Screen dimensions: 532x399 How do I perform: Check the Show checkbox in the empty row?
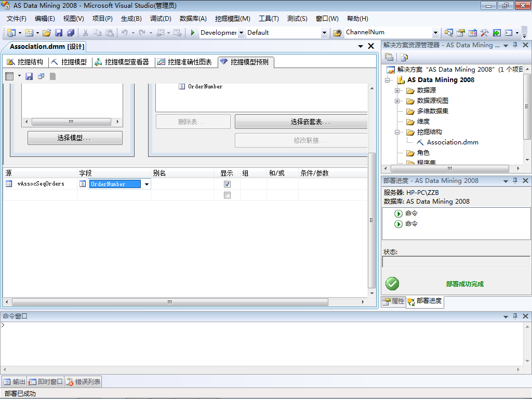228,195
